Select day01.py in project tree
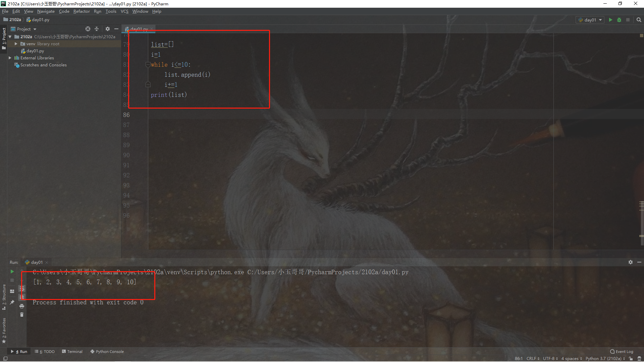Viewport: 644px width, 362px height. (x=35, y=51)
